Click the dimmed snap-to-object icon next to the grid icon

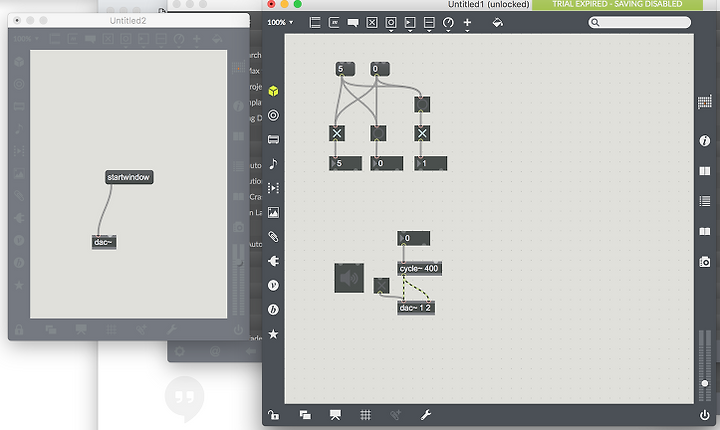395,415
